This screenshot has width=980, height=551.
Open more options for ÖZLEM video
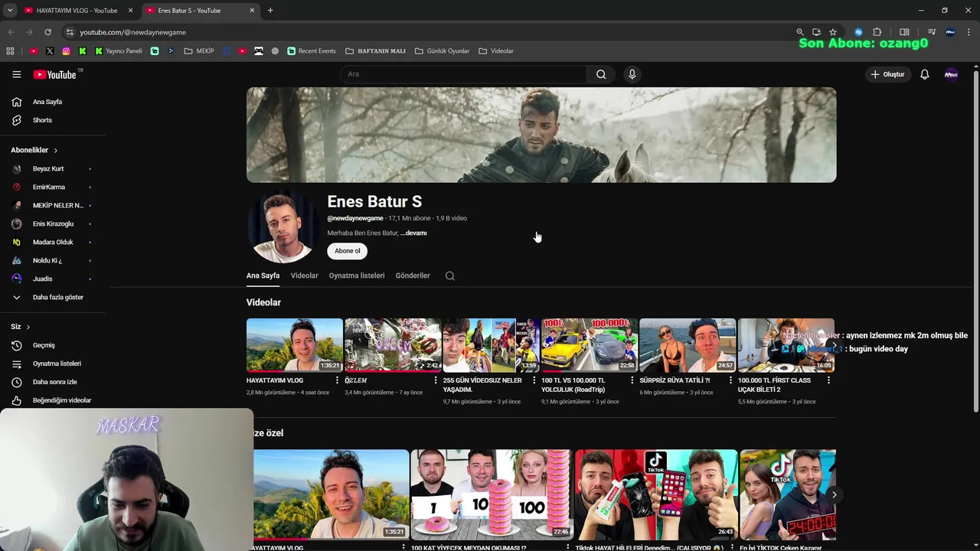point(436,380)
